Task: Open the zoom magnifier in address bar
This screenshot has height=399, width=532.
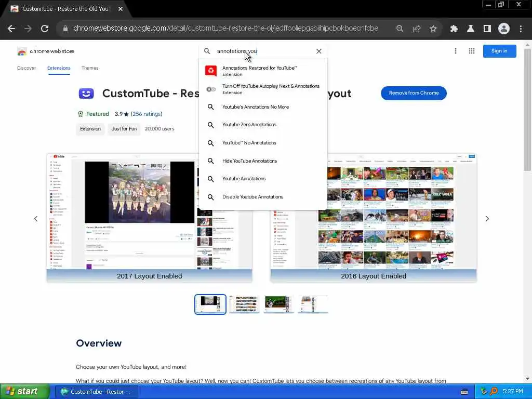Action: (x=400, y=29)
